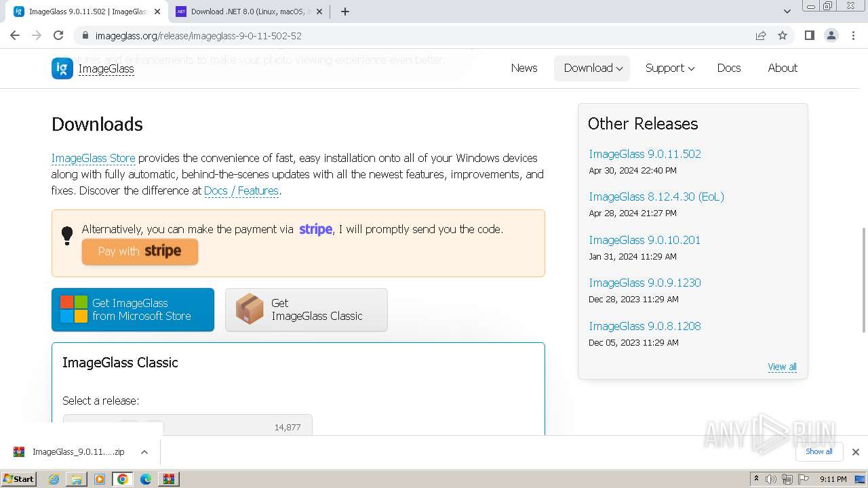Image resolution: width=868 pixels, height=488 pixels.
Task: Close the Download .NET 8.0 tab
Action: 319,12
